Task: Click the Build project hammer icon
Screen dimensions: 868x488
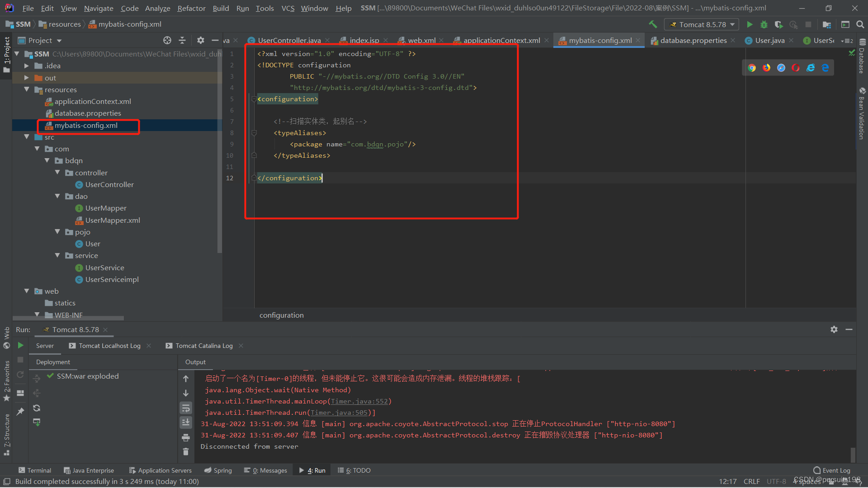Action: click(653, 24)
